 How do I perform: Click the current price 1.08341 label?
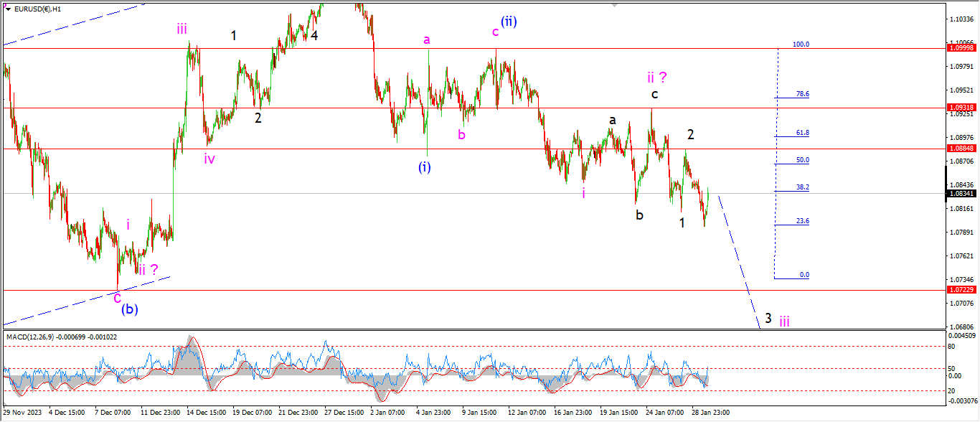pyautogui.click(x=961, y=193)
